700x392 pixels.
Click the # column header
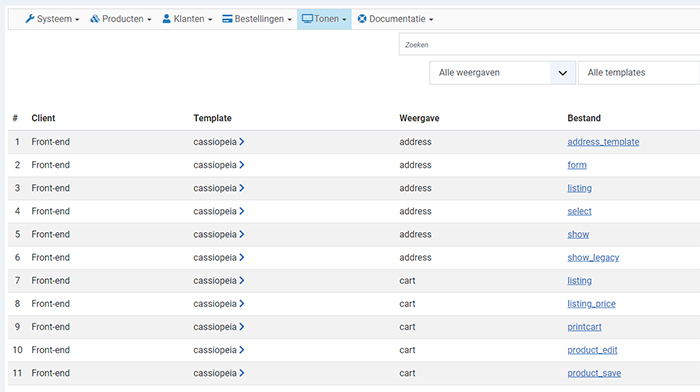click(x=15, y=118)
